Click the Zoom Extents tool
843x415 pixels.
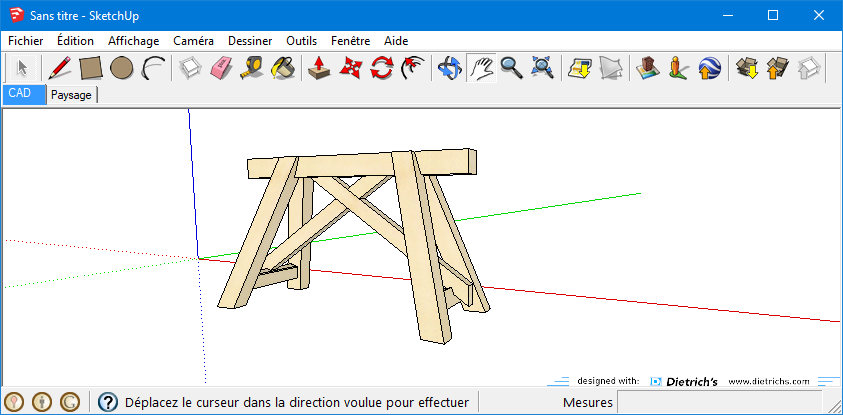(542, 68)
